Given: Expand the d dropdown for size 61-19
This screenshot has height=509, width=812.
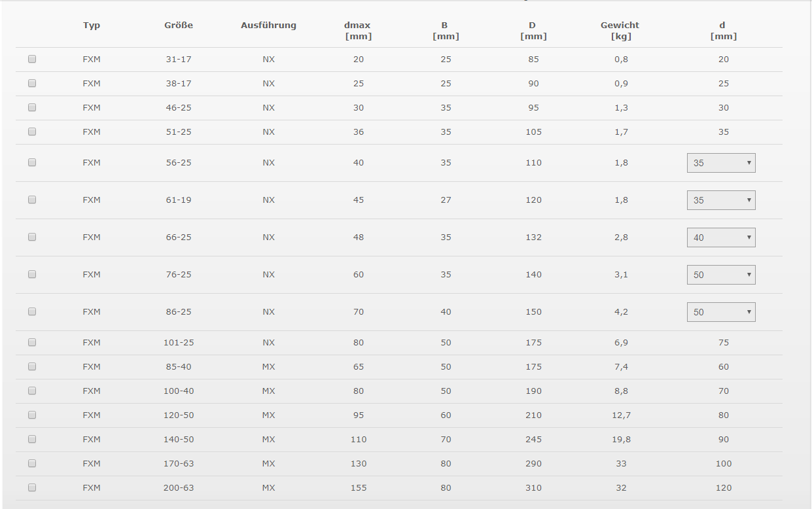Looking at the screenshot, I should point(721,200).
